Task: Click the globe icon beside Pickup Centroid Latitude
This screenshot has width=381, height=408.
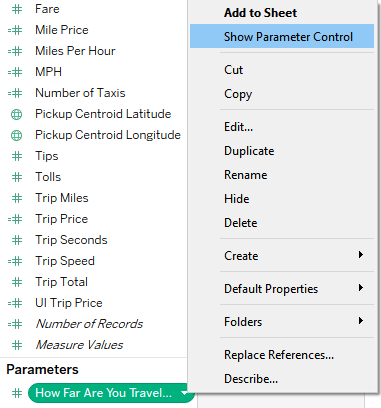Action: [16, 114]
